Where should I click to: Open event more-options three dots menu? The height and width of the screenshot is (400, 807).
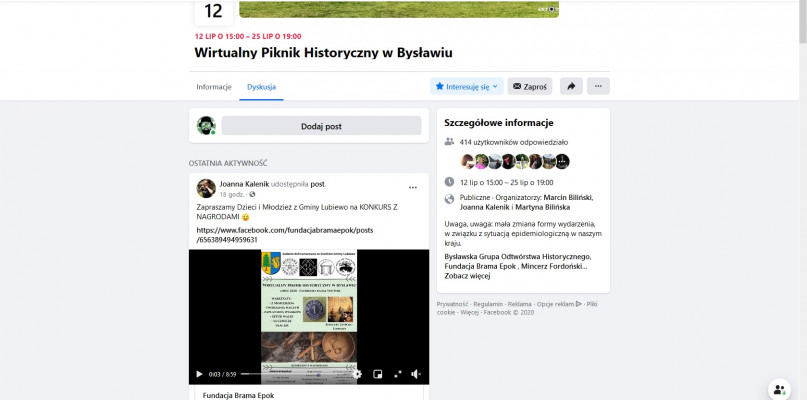tap(598, 86)
